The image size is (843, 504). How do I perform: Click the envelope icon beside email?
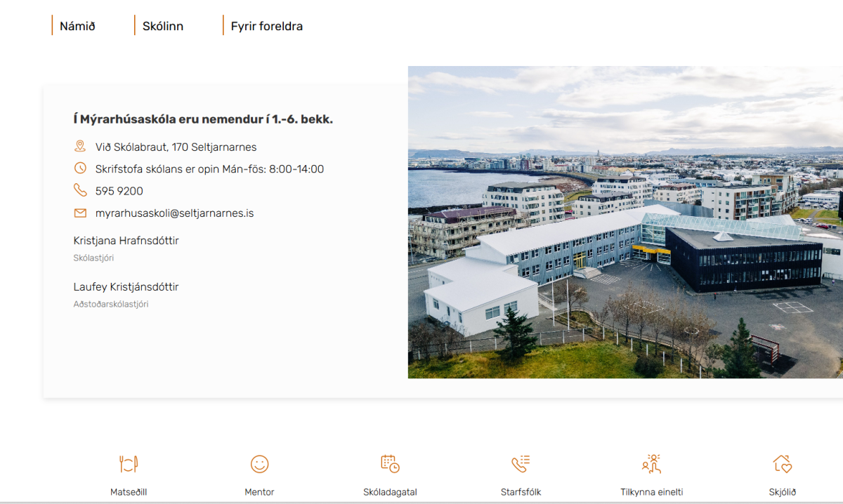pos(80,213)
